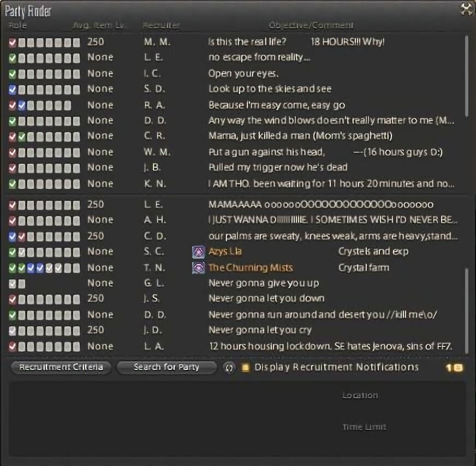
Task: Click the Azys Lla duty icon
Action: 198,252
